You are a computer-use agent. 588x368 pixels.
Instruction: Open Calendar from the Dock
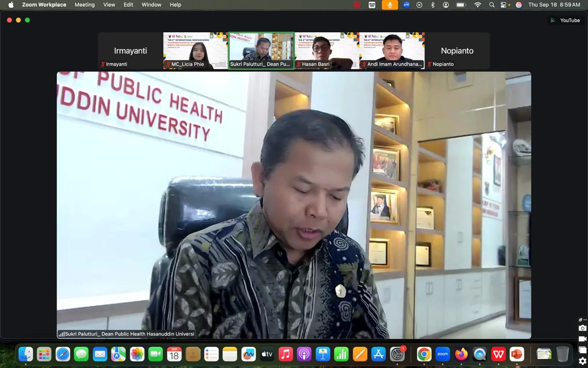[174, 354]
